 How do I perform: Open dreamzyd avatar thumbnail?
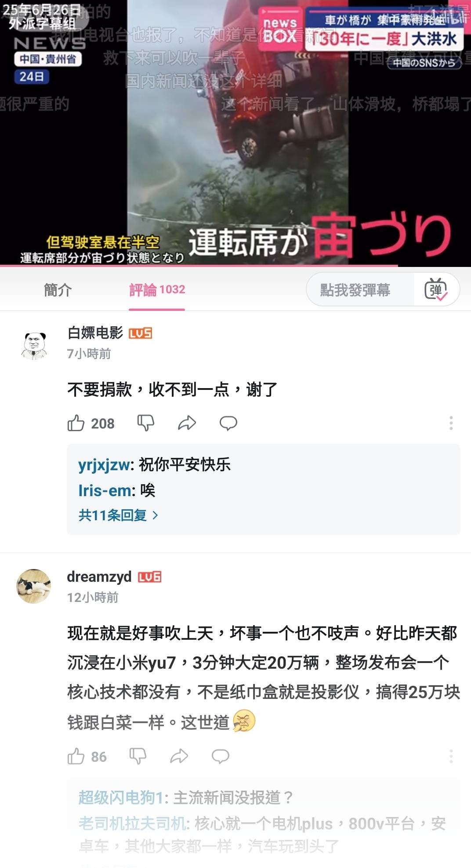[x=34, y=586]
